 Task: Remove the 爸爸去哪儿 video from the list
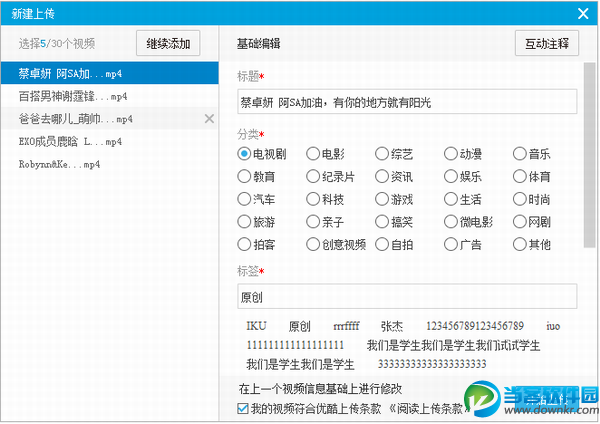pos(209,119)
